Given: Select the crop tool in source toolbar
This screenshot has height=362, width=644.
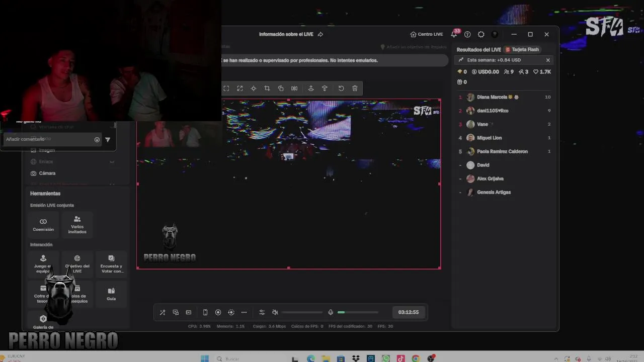Looking at the screenshot, I should 267,88.
